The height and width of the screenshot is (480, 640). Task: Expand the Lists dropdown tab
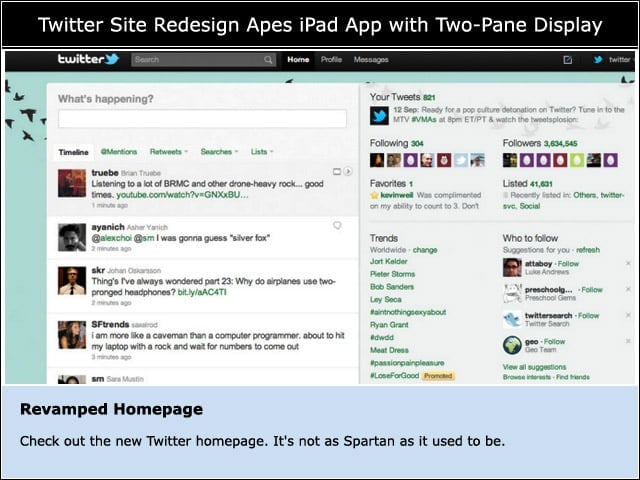pos(262,151)
